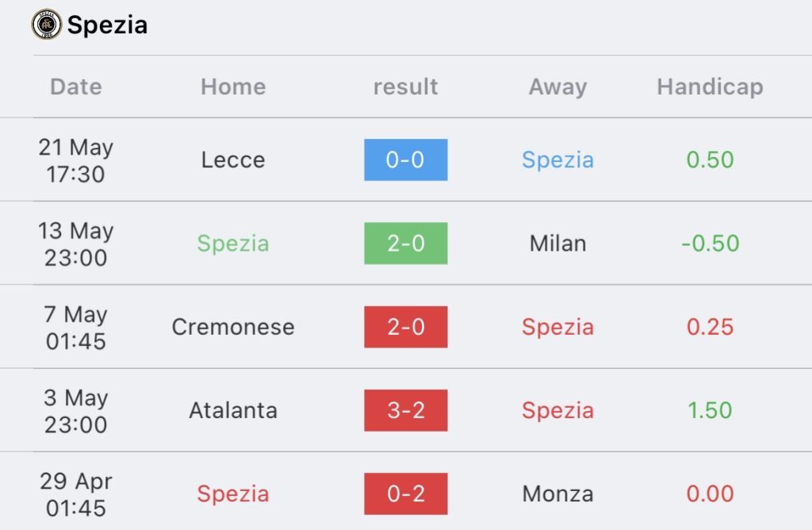The image size is (812, 530).
Task: Click the 1.50 handicap value
Action: 710,410
